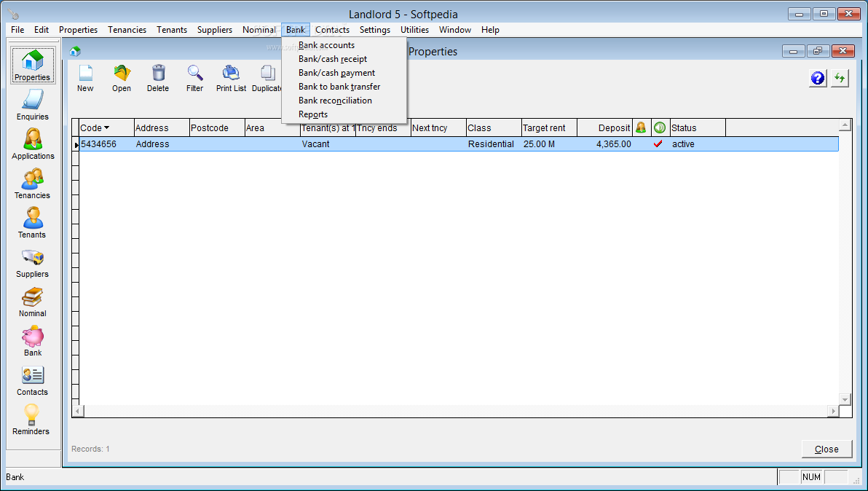Open Nominal books icon in sidebar
The height and width of the screenshot is (491, 868).
pos(33,302)
